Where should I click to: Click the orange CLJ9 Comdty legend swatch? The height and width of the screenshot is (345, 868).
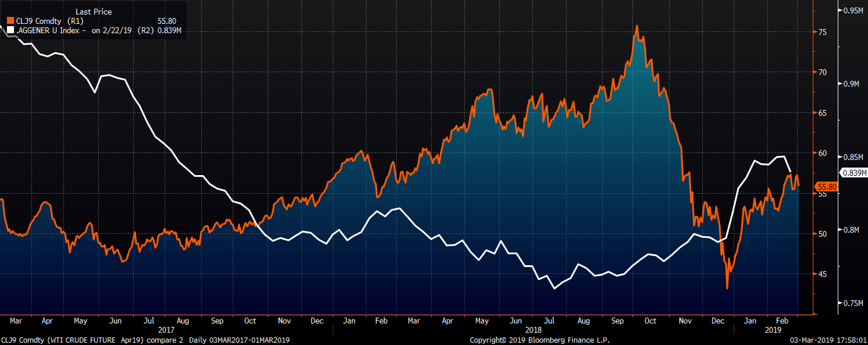click(x=10, y=21)
